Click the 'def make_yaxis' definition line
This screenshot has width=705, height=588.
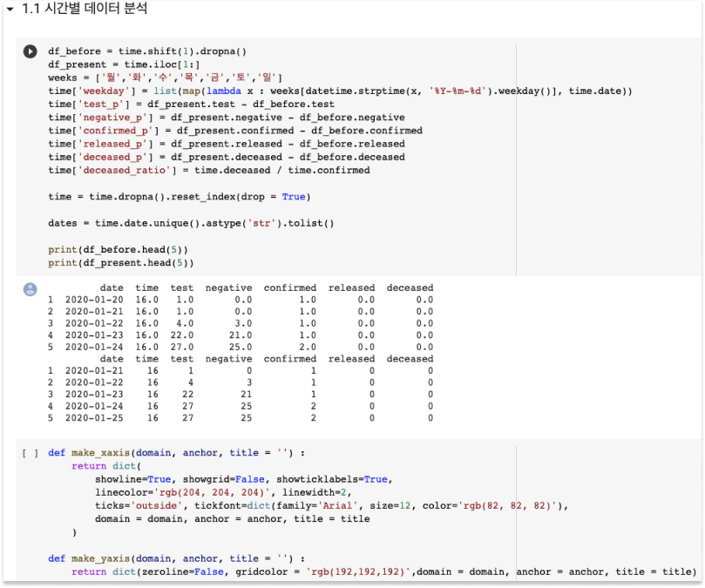point(176,558)
